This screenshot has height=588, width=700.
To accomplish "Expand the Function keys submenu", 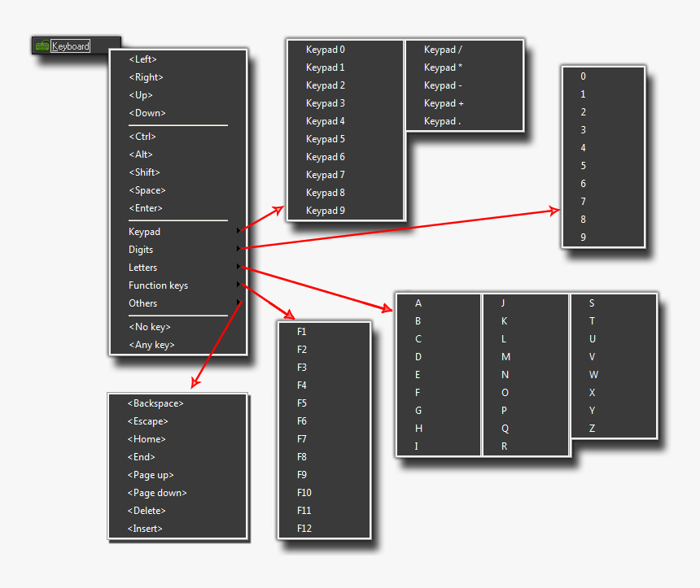I will point(238,285).
